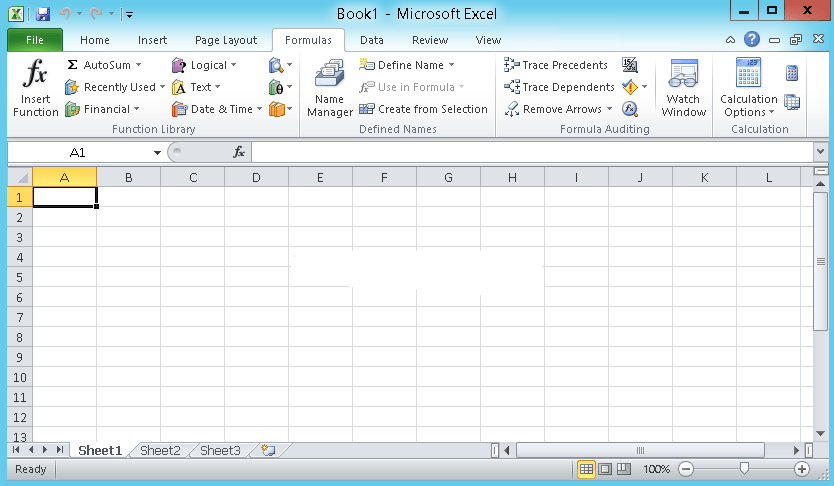Go to last sheet navigation arrow
Screen dimensions: 834x486
pos(60,450)
